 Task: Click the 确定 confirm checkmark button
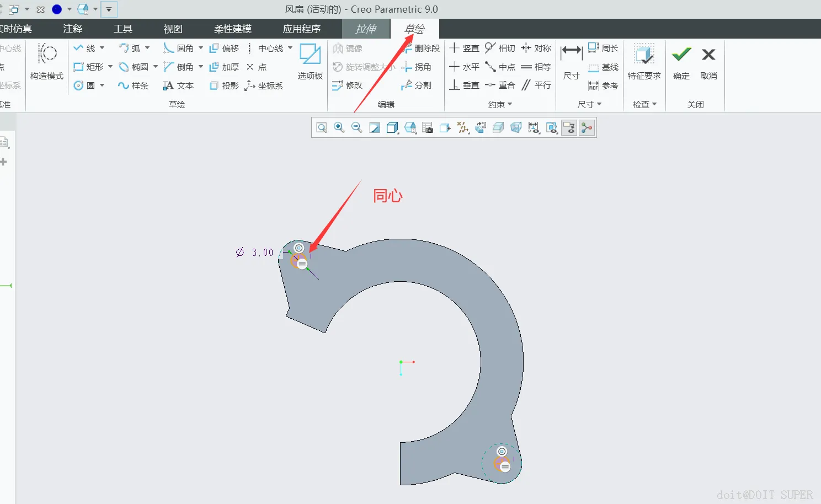(681, 62)
